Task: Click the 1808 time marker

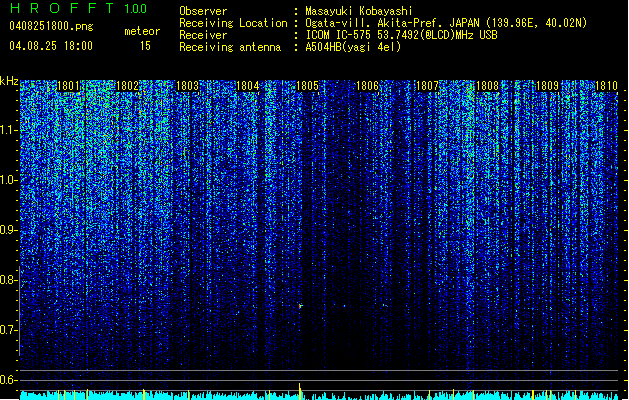Action: [487, 86]
